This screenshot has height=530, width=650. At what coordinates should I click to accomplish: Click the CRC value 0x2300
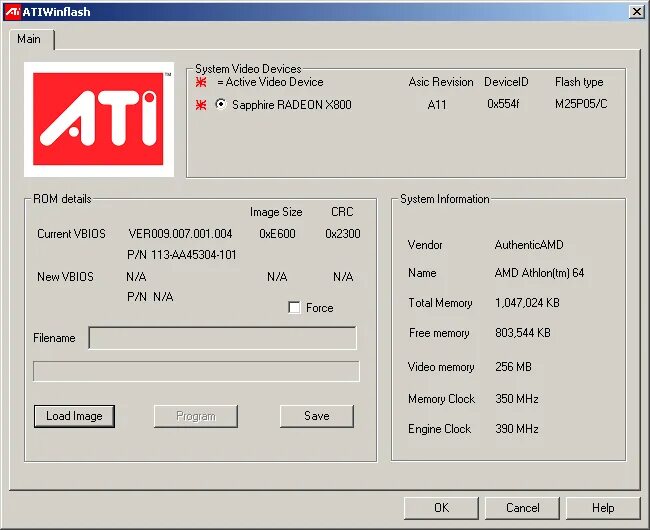pos(342,234)
